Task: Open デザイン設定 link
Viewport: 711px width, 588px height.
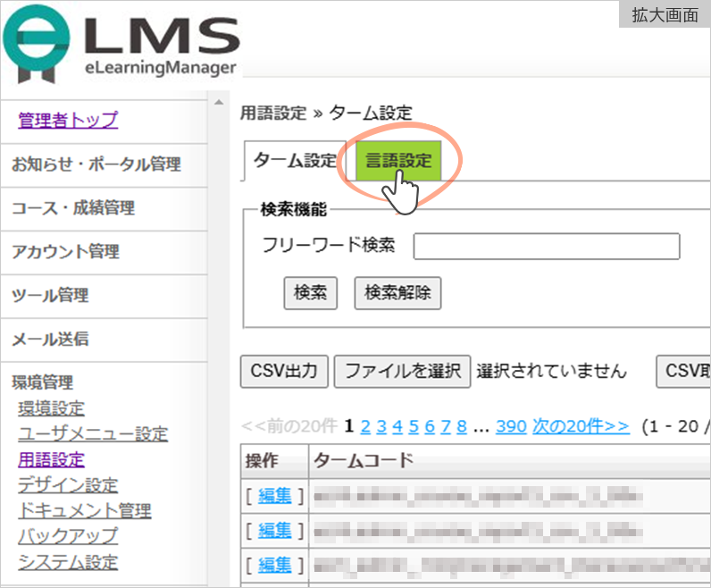Action: (68, 485)
